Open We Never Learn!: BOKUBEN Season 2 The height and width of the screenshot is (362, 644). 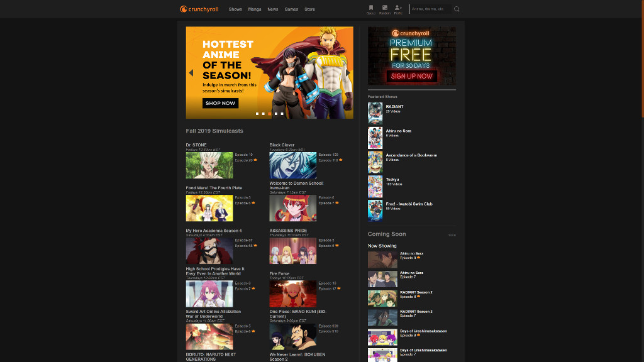(297, 357)
